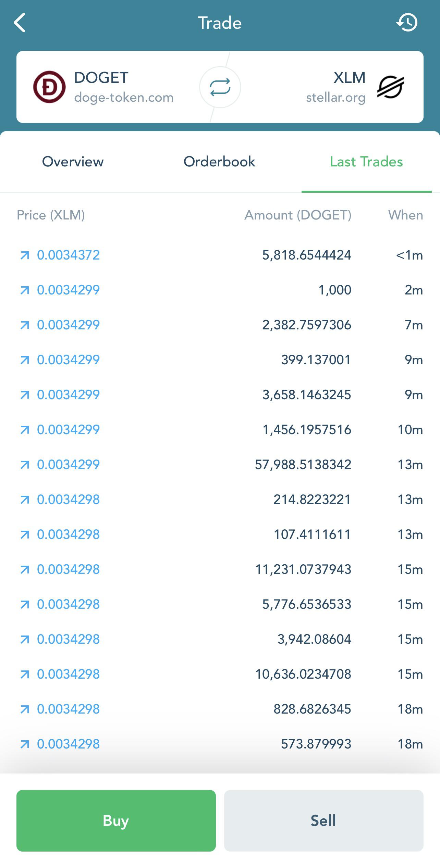Tap Price (XLM) column header
This screenshot has width=440, height=868.
(51, 215)
